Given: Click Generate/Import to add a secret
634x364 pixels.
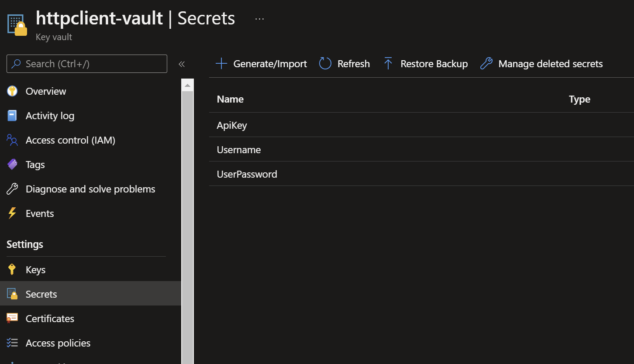Looking at the screenshot, I should coord(261,64).
